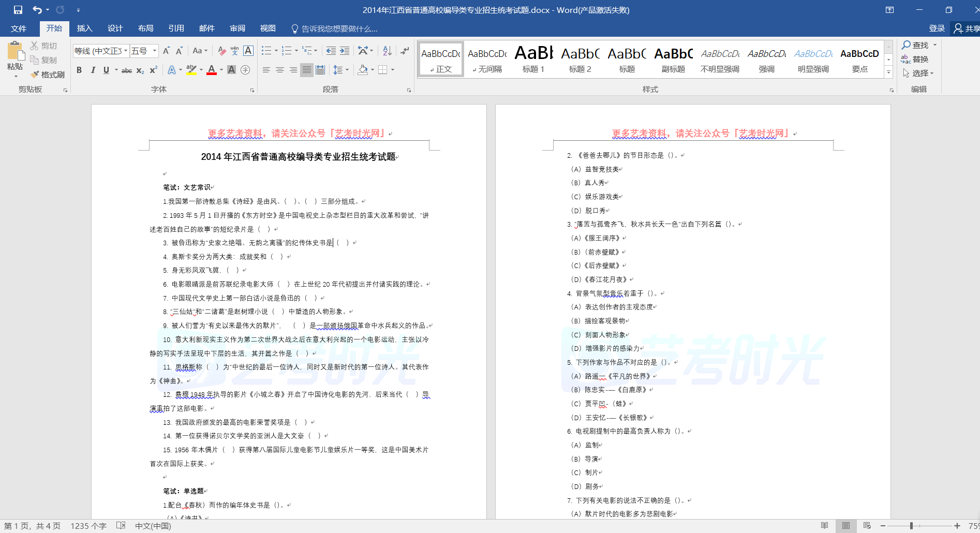Image resolution: width=980 pixels, height=533 pixels.
Task: Click the Center align icon
Action: point(280,70)
